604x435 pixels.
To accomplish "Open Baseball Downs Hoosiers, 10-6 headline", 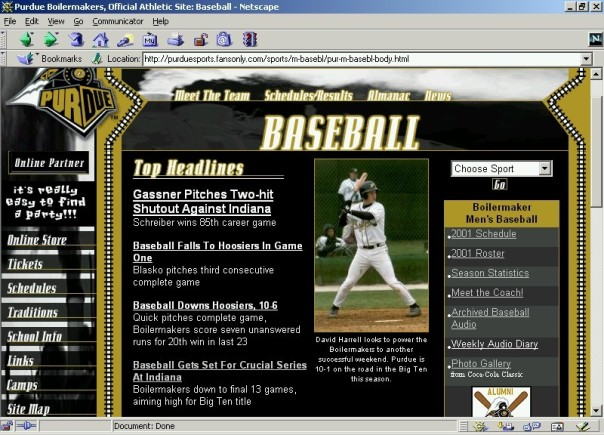I will [x=205, y=305].
